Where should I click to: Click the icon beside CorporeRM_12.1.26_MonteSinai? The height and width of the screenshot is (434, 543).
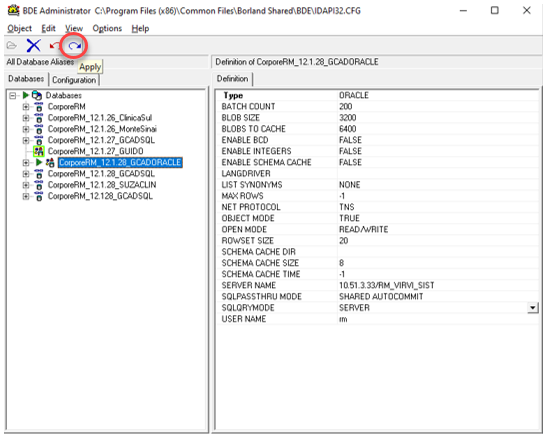click(x=39, y=129)
